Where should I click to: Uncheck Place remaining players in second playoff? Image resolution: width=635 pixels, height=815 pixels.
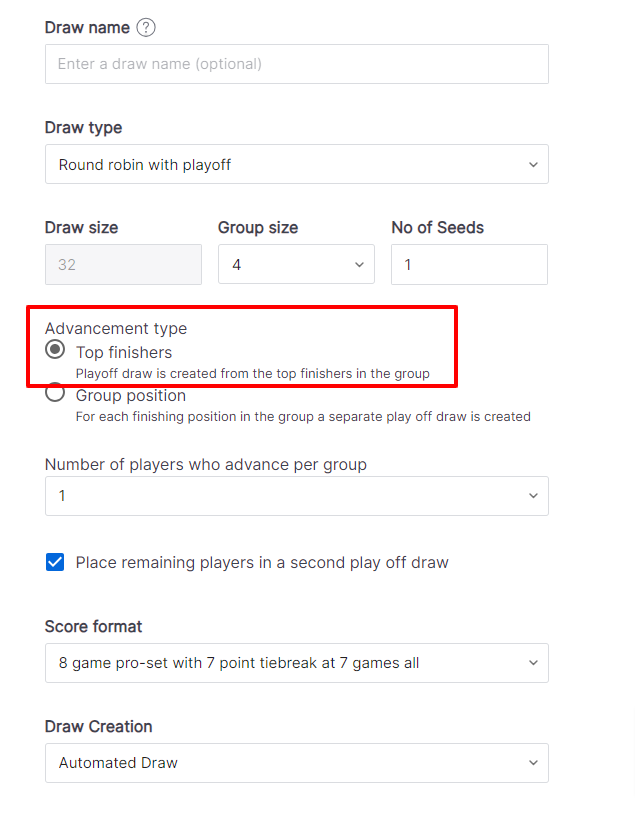(55, 562)
